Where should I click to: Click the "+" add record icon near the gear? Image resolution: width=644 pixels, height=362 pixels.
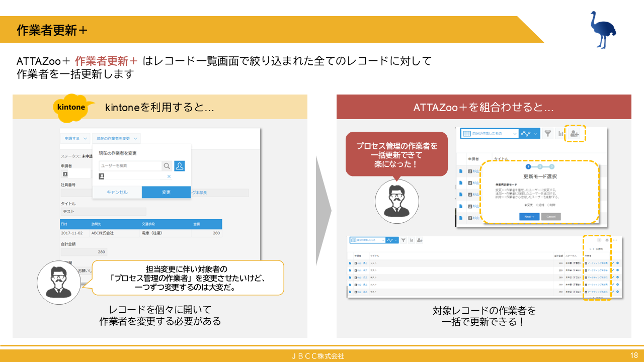(x=598, y=240)
